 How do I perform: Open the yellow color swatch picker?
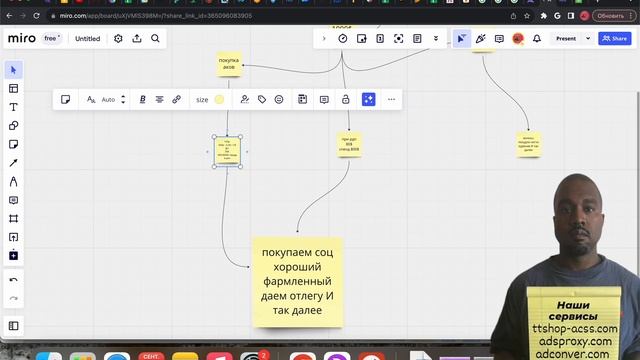coord(219,100)
